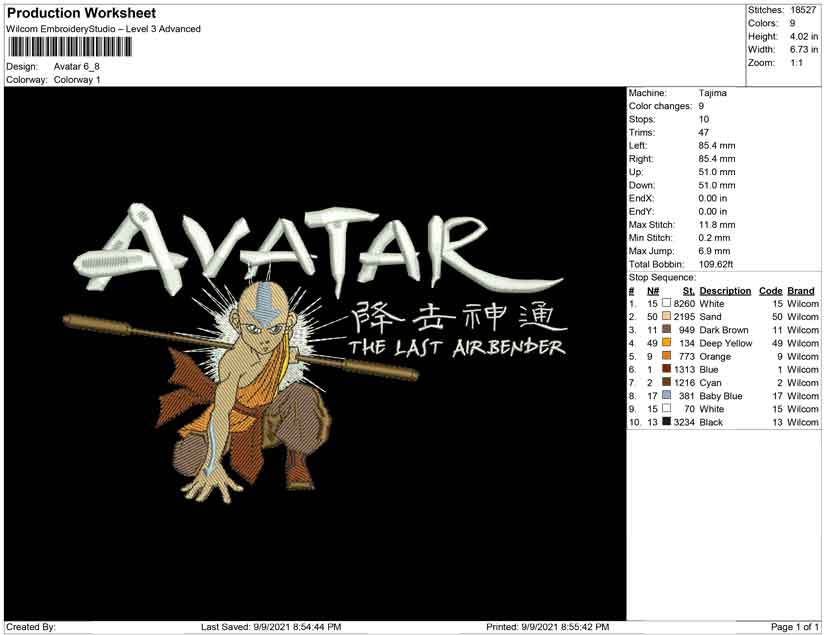Click the stitch count '8260'
The image size is (825, 635).
[x=685, y=304]
